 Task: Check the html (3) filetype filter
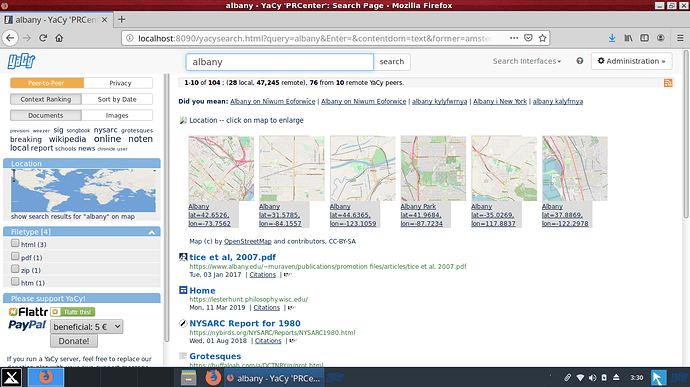pos(15,243)
